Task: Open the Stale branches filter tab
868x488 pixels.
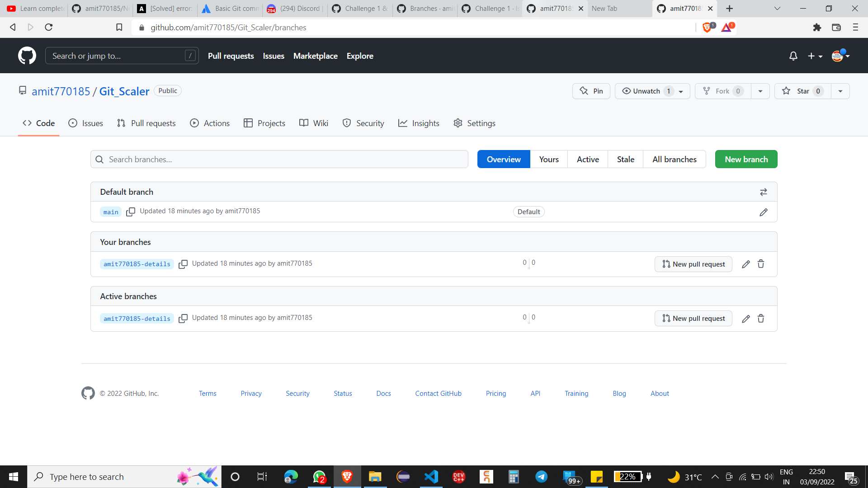Action: [625, 159]
